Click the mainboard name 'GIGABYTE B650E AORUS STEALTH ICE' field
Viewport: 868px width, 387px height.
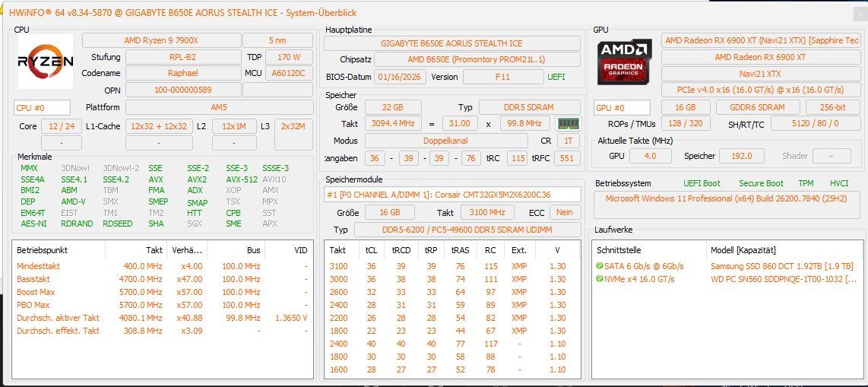pos(451,43)
